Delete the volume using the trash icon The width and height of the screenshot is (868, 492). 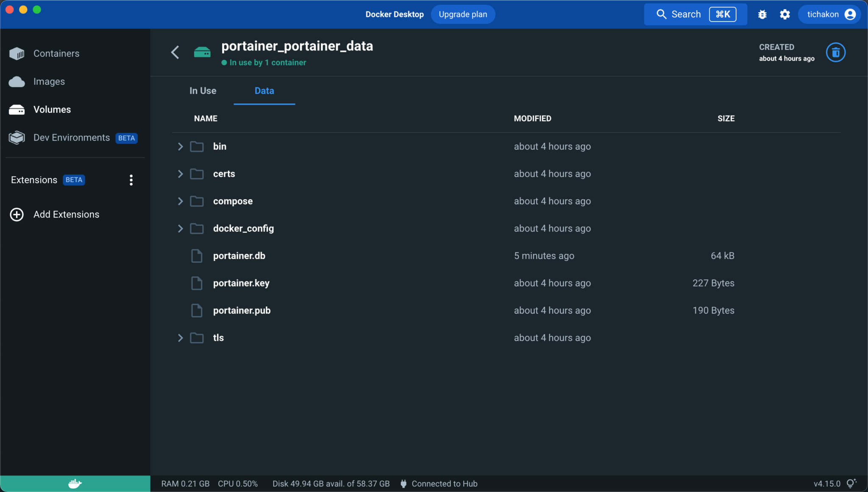(x=835, y=52)
